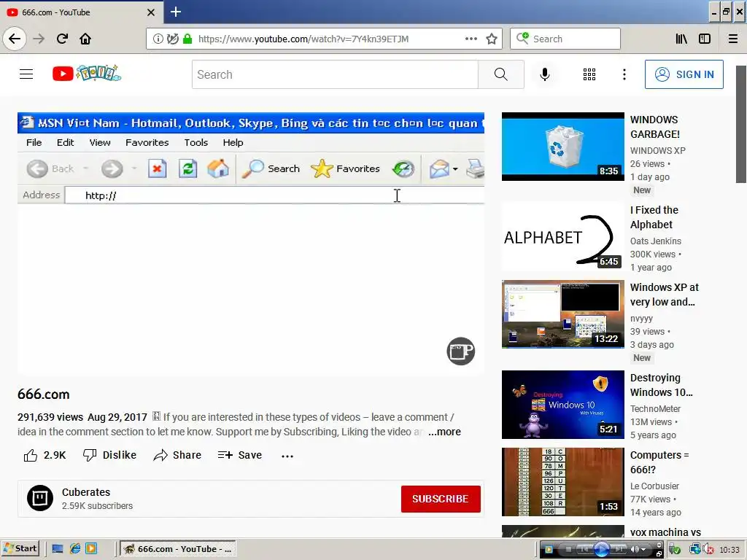Viewport: 747px width, 560px height.
Task: Share the 666.com video
Action: (x=177, y=455)
